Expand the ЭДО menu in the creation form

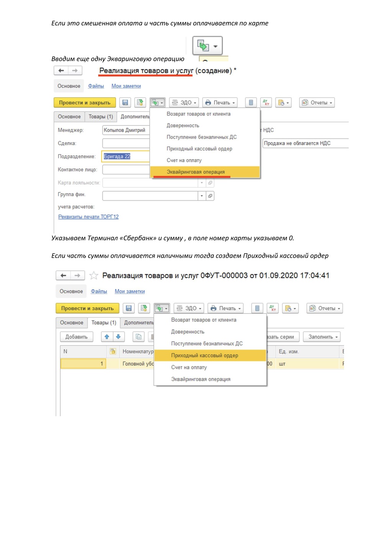(x=184, y=102)
